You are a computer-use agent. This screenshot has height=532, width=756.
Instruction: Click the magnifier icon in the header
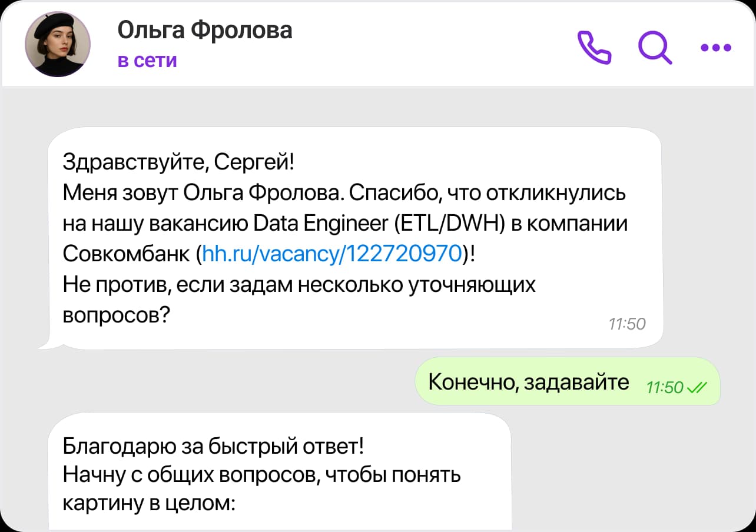click(655, 48)
